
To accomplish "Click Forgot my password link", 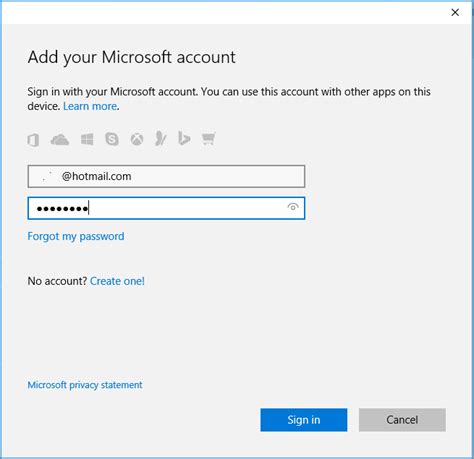I will click(x=76, y=236).
